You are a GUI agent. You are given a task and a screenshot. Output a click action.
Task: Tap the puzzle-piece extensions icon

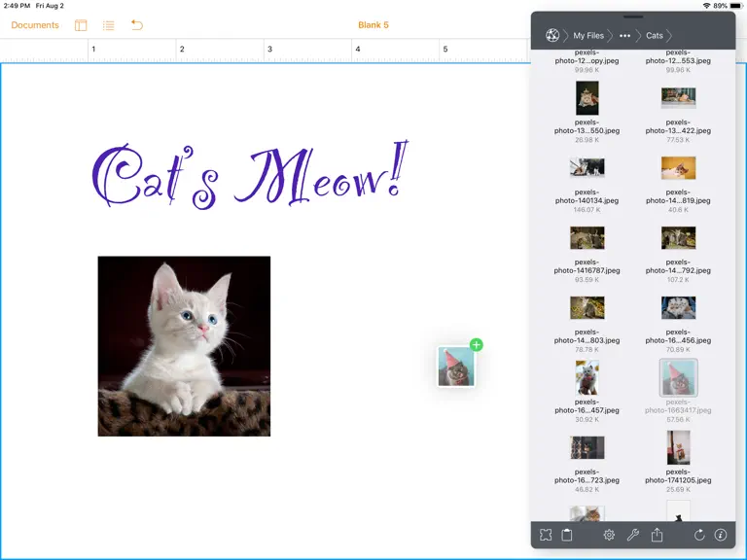click(546, 535)
